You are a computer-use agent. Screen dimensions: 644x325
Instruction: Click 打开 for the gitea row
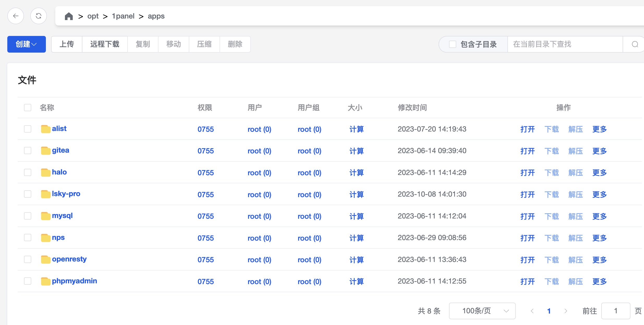[528, 151]
